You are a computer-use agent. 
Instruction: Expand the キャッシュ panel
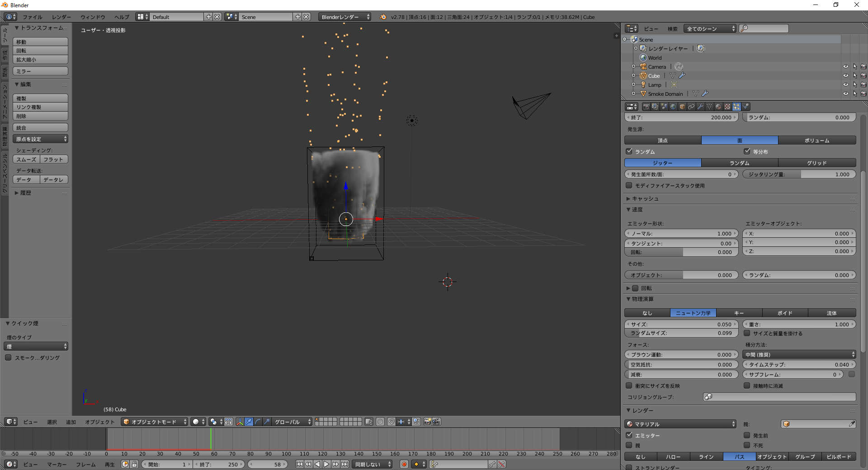click(645, 199)
